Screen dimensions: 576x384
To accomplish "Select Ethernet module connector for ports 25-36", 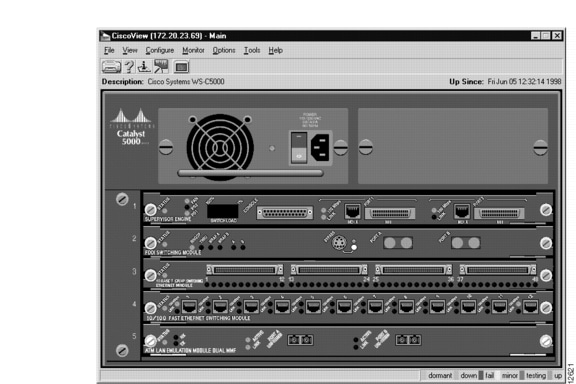I will coord(414,270).
